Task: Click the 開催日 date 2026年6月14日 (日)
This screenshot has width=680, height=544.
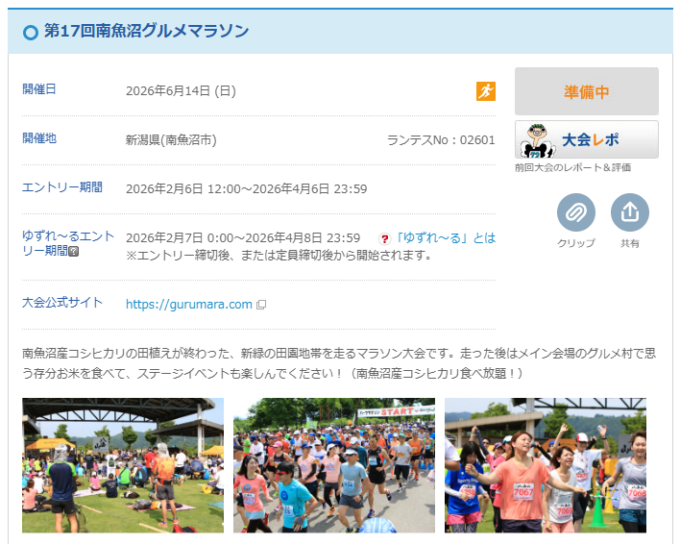Action: (x=181, y=91)
